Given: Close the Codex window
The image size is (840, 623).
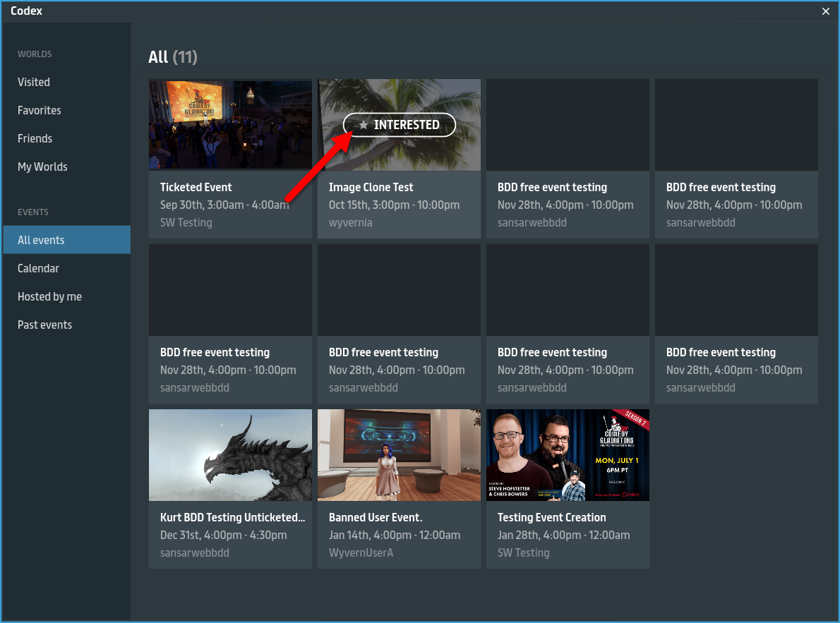Looking at the screenshot, I should click(x=826, y=11).
